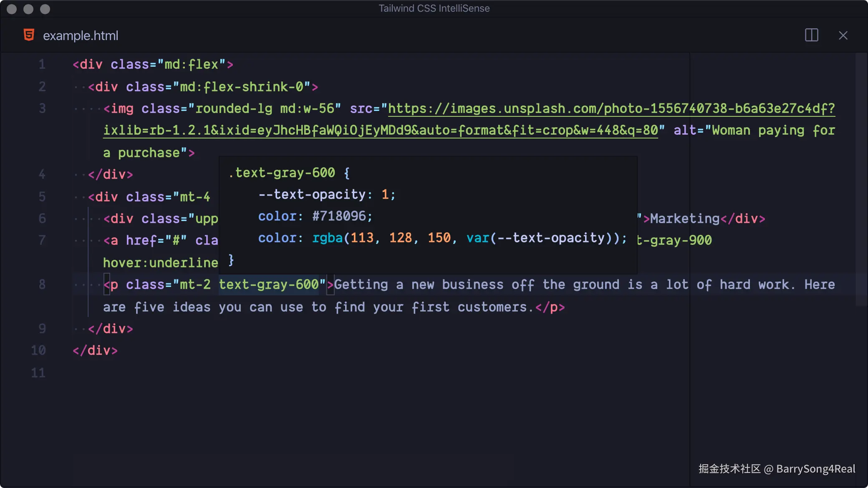868x488 pixels.
Task: Click the Tailwind CSS IntelliSense window title
Action: [434, 8]
